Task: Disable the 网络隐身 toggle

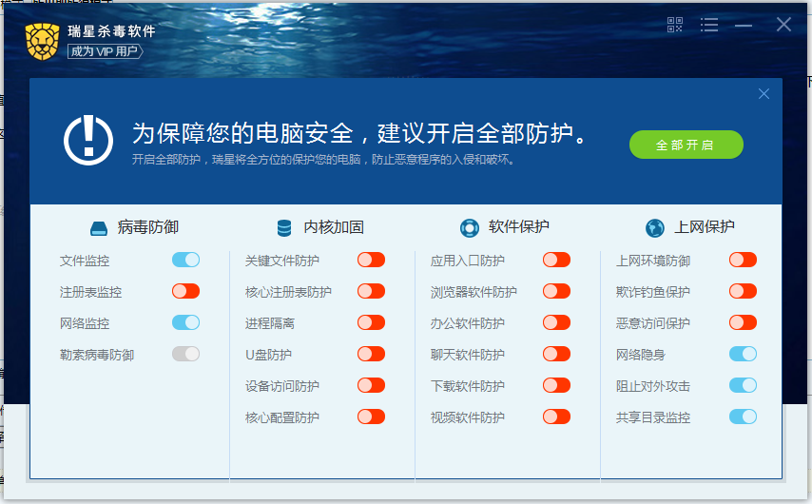Action: click(x=744, y=355)
